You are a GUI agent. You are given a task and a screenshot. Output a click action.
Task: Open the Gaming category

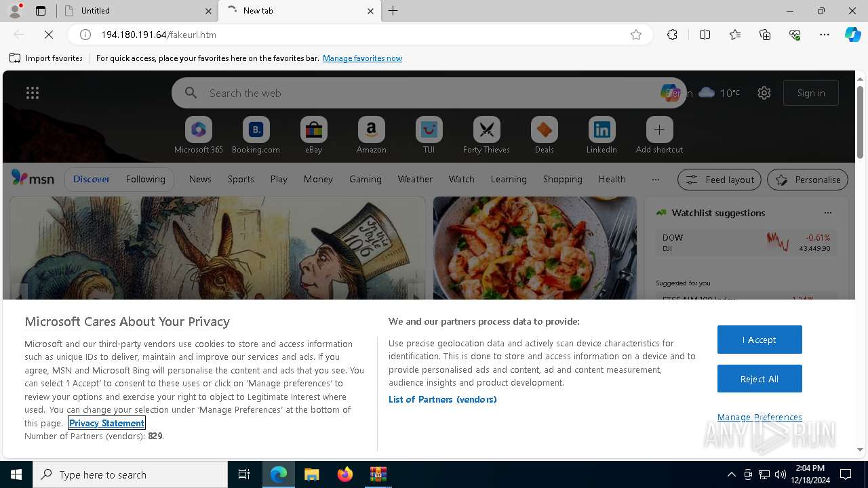point(366,179)
